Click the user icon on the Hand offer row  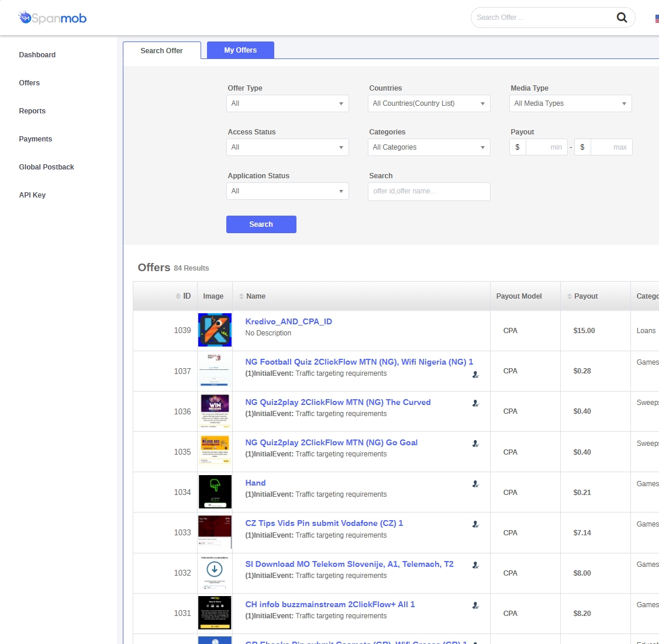475,484
